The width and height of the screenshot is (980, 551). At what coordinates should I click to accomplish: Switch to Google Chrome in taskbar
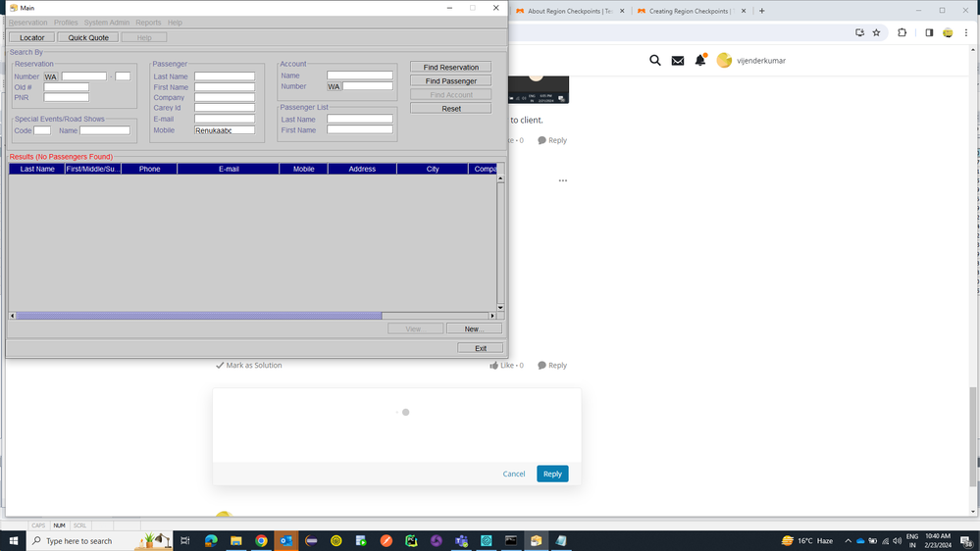point(261,540)
